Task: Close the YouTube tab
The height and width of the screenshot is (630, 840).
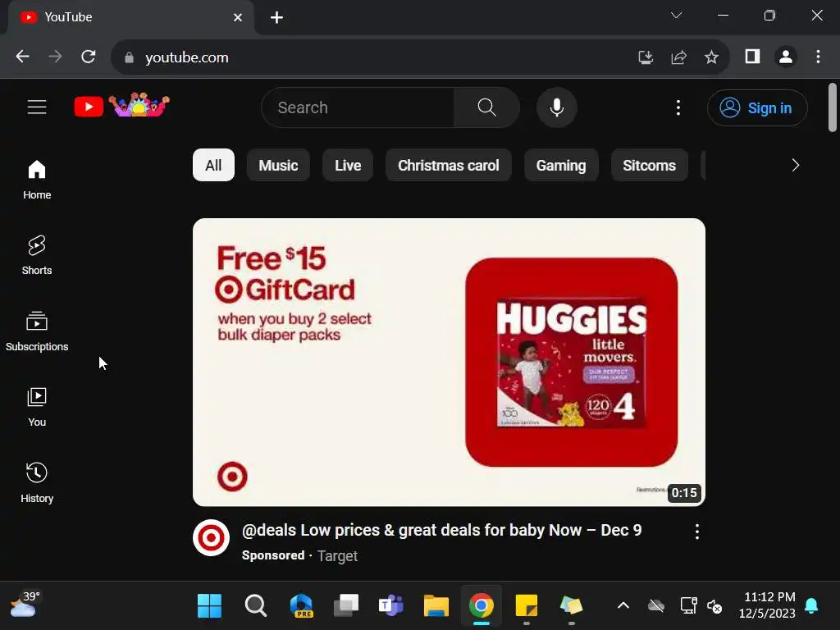Action: coord(238,18)
